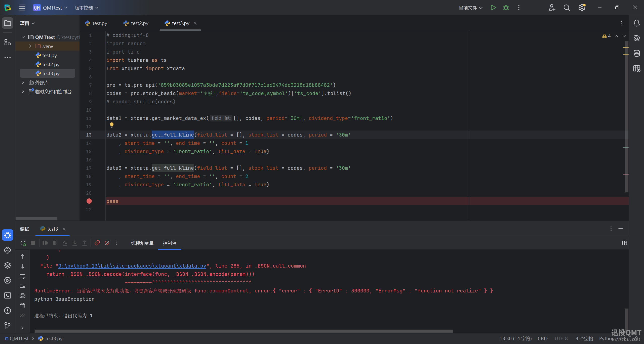Image resolution: width=644 pixels, height=344 pixels.
Task: Step over in the debugger
Action: click(65, 243)
